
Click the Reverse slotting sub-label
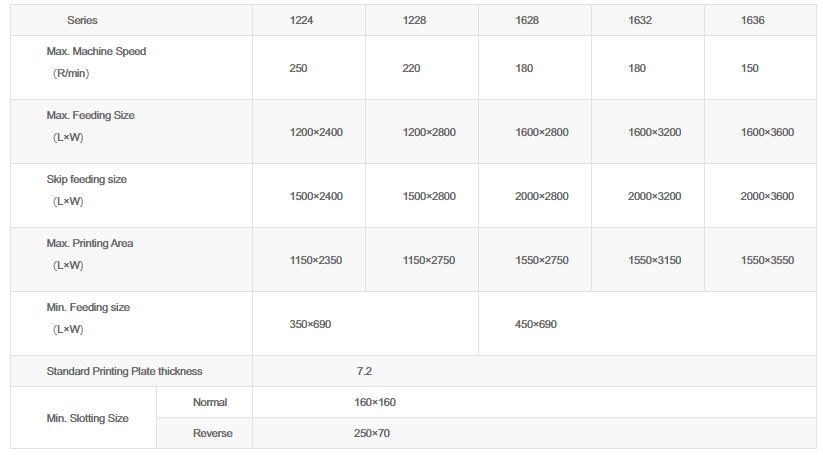212,433
